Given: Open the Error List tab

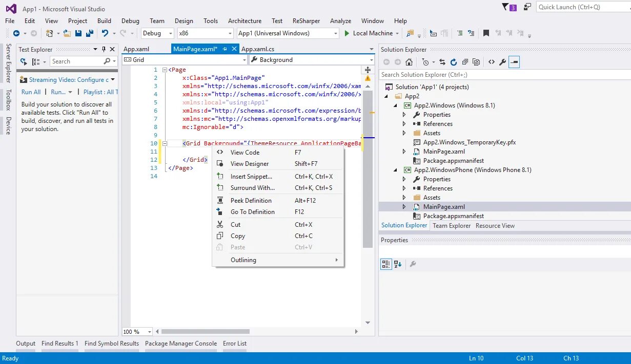Looking at the screenshot, I should pyautogui.click(x=235, y=344).
